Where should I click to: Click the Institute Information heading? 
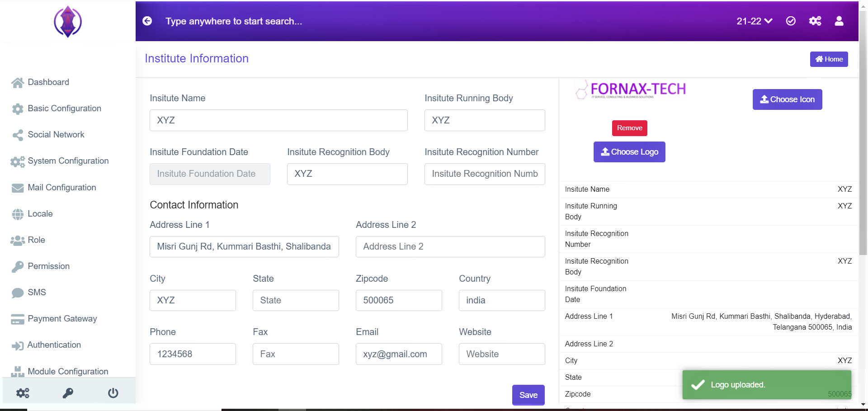(x=197, y=59)
